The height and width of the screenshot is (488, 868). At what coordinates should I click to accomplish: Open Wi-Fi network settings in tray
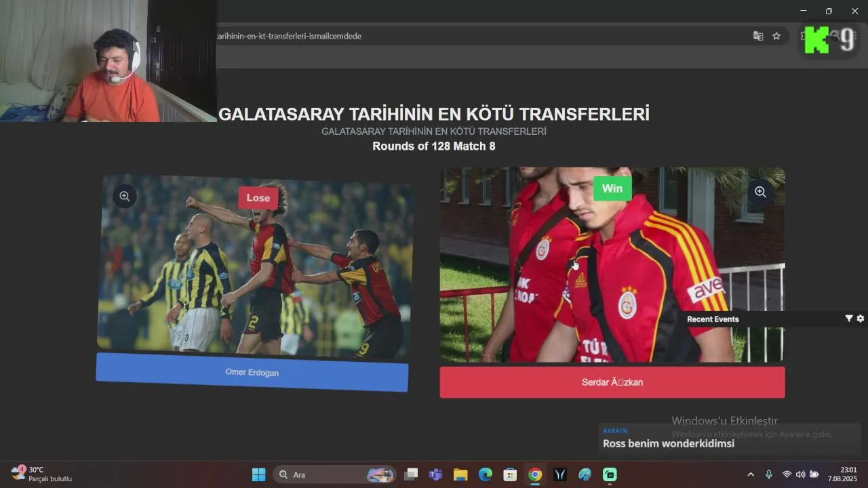[x=787, y=474]
